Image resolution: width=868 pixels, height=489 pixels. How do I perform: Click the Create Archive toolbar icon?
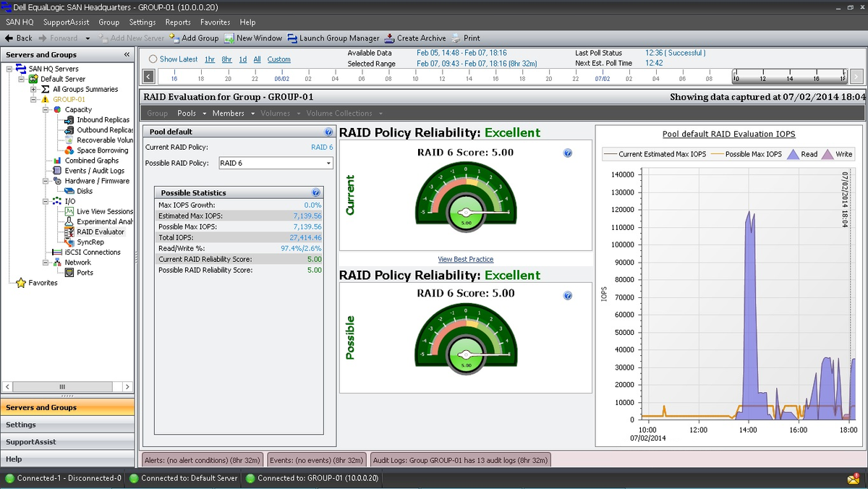pos(390,38)
